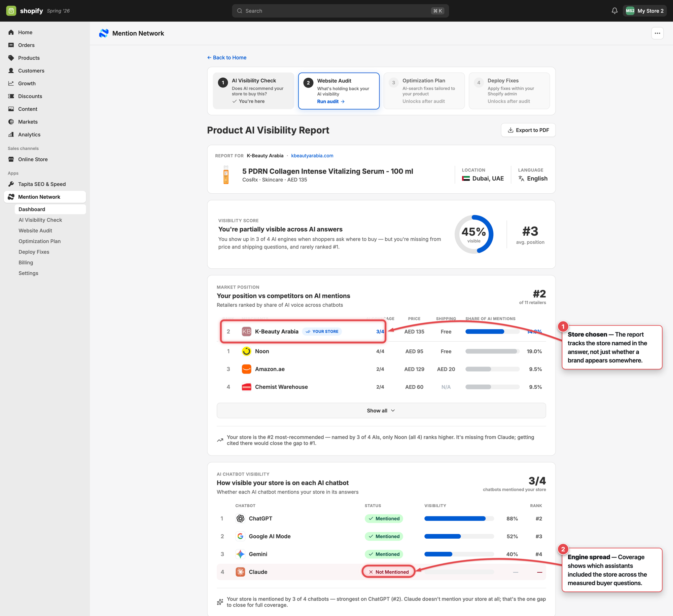
Task: Click the Content image icon
Action: [11, 109]
